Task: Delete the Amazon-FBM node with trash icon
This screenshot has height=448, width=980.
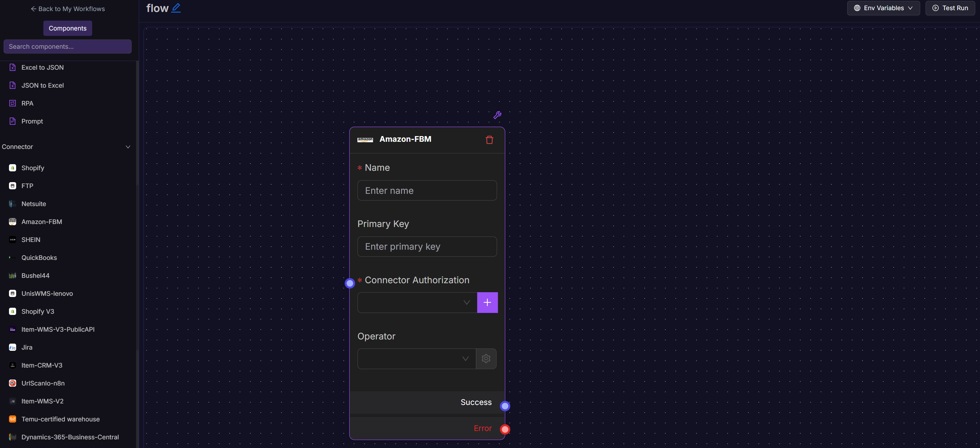Action: (489, 140)
